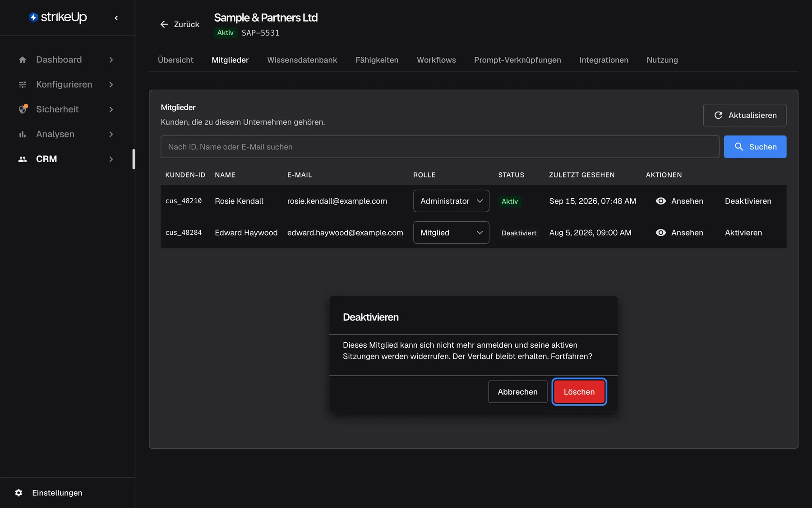Click the magnifier icon in Suchen
812x508 pixels.
click(x=739, y=147)
